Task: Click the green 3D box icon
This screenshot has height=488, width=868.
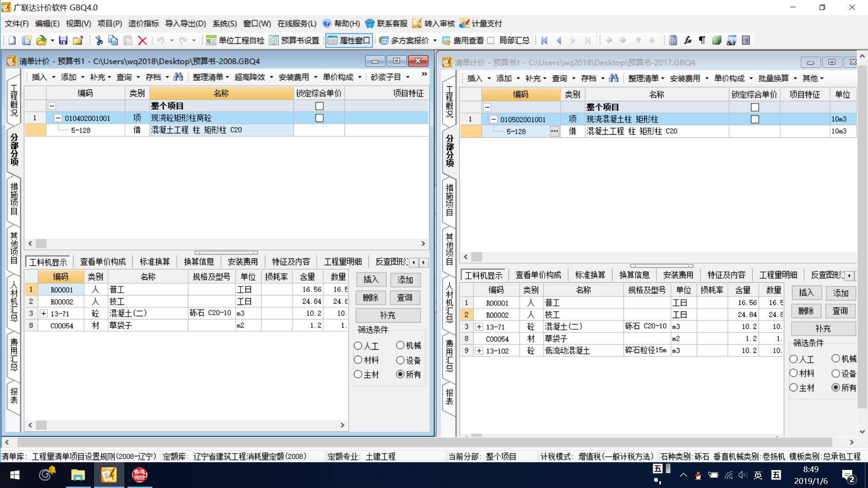Action: [717, 41]
